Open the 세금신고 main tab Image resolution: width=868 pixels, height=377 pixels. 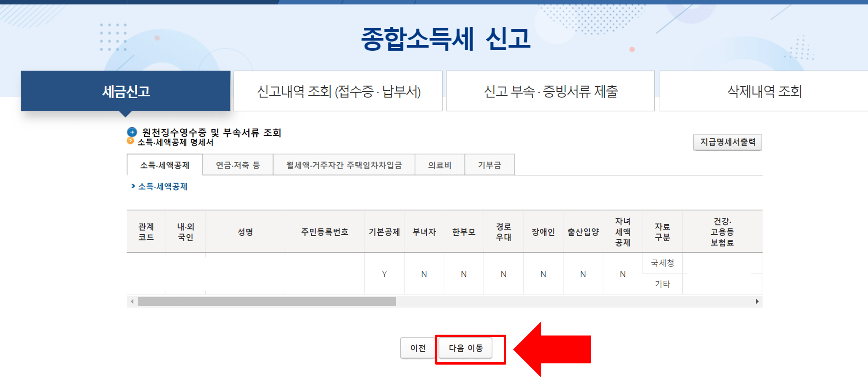(126, 91)
